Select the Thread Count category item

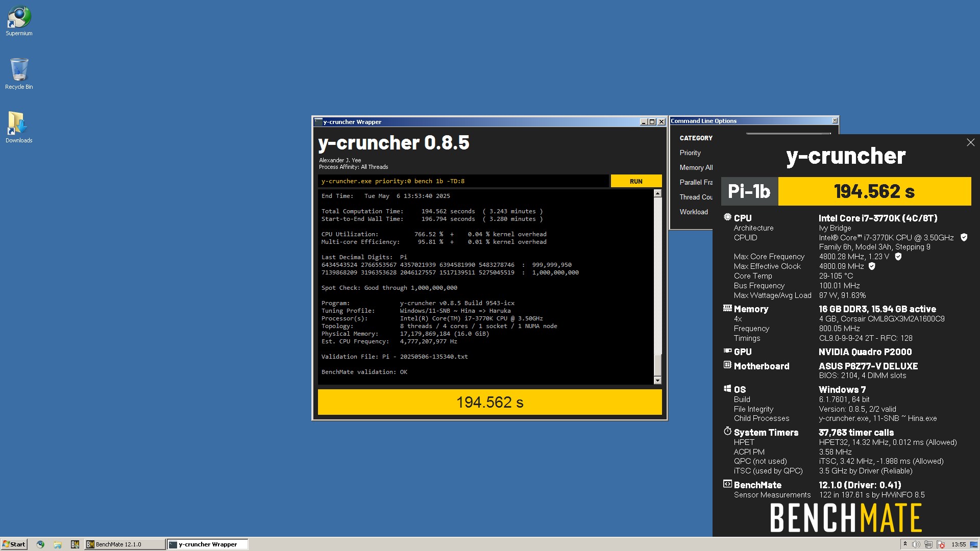696,197
